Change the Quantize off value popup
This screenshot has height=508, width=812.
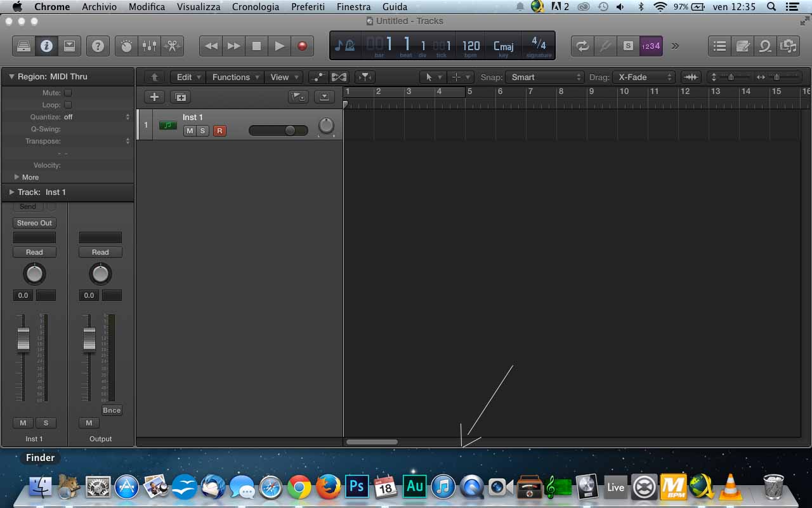click(96, 117)
